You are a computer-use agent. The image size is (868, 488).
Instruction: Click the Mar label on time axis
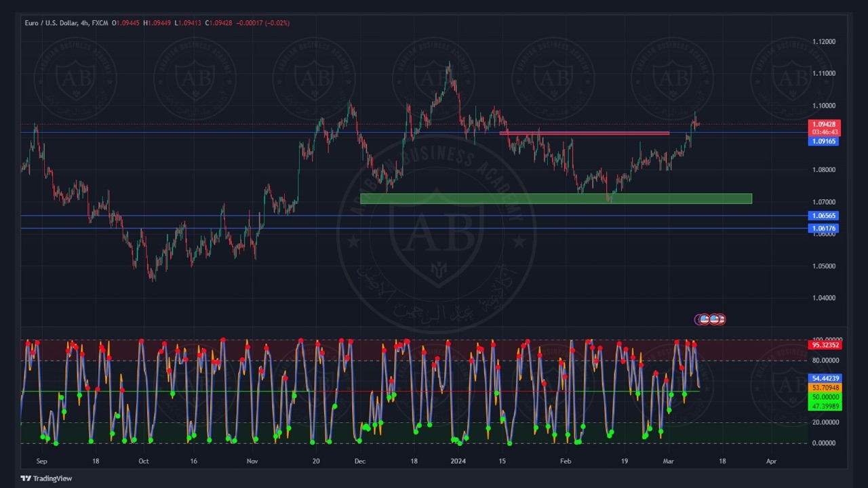669,461
